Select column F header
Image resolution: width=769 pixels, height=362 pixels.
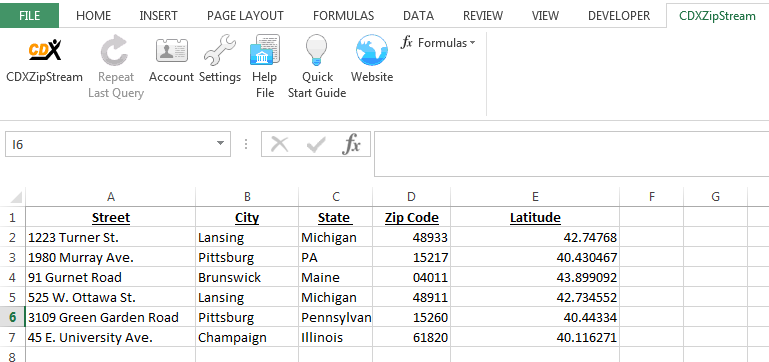tap(652, 197)
